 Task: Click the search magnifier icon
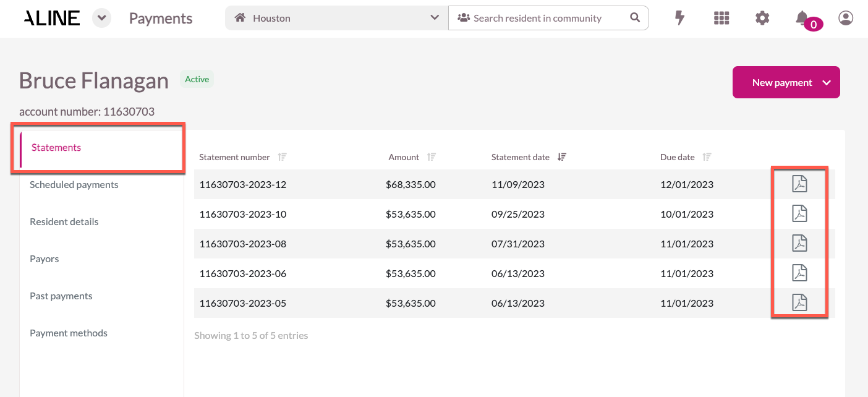(635, 18)
